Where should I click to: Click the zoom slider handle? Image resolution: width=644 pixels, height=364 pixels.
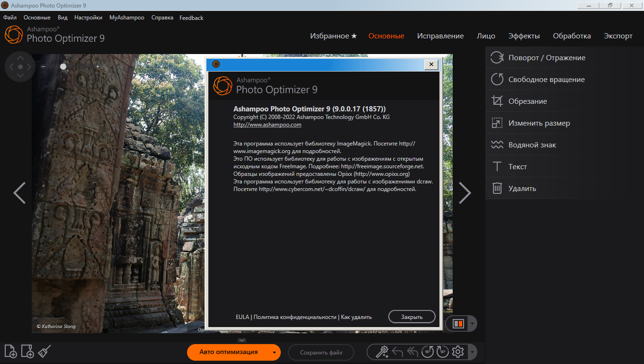63,67
